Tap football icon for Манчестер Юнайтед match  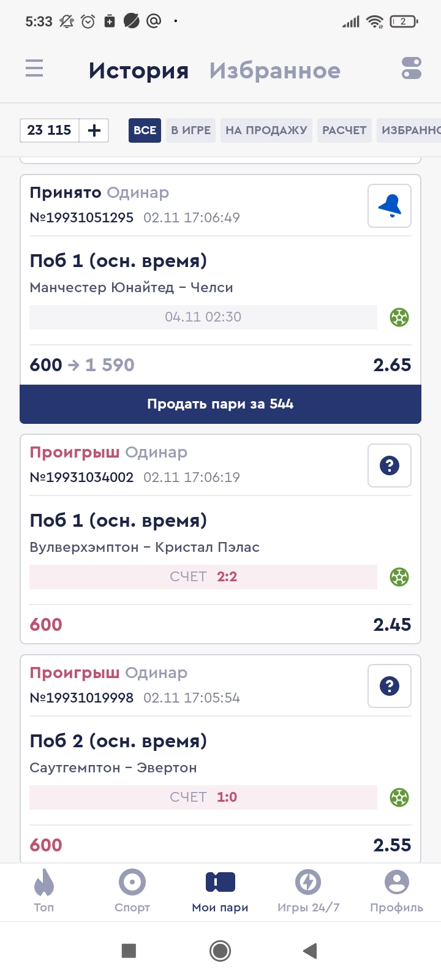click(x=399, y=317)
